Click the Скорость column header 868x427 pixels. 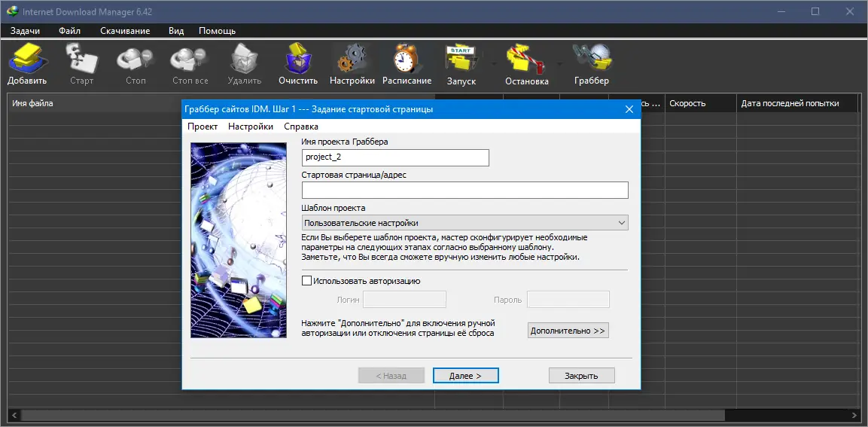click(x=700, y=103)
